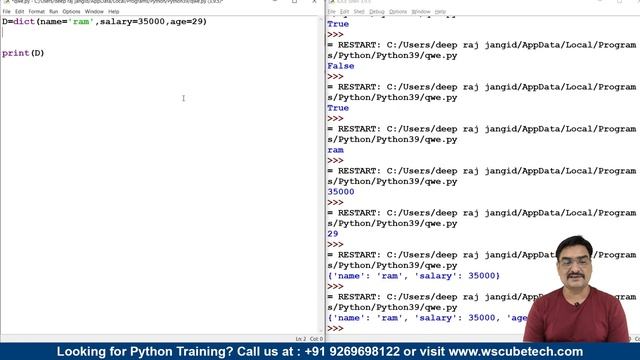Open the Options menu in the qwe.py editor window
The image size is (640, 360).
click(x=71, y=11)
